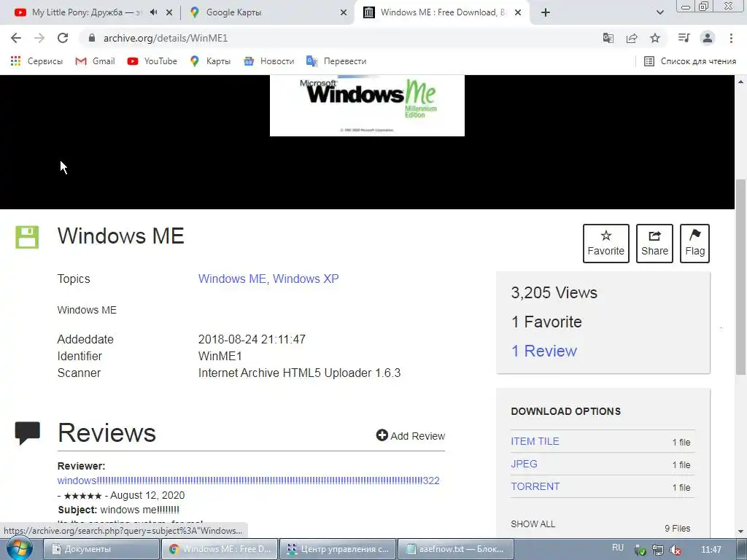Flag this item
Screen dimensions: 747x560
(x=694, y=244)
